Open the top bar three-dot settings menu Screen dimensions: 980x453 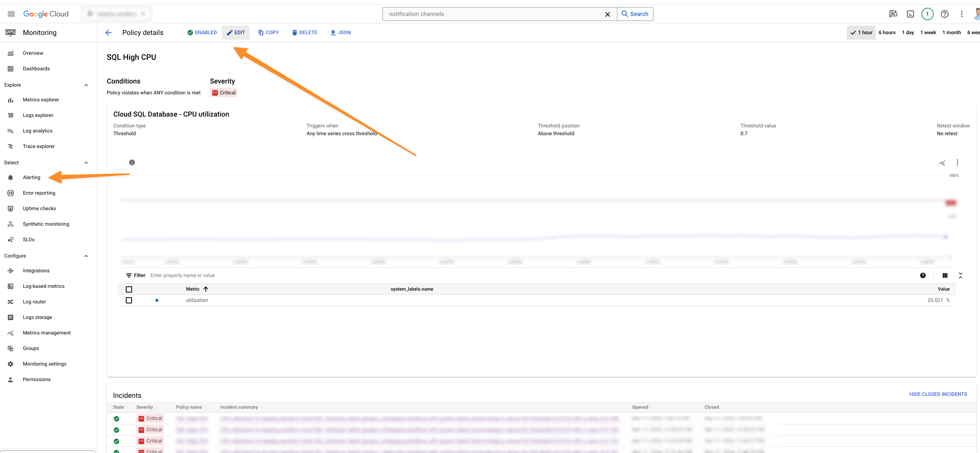(x=962, y=14)
